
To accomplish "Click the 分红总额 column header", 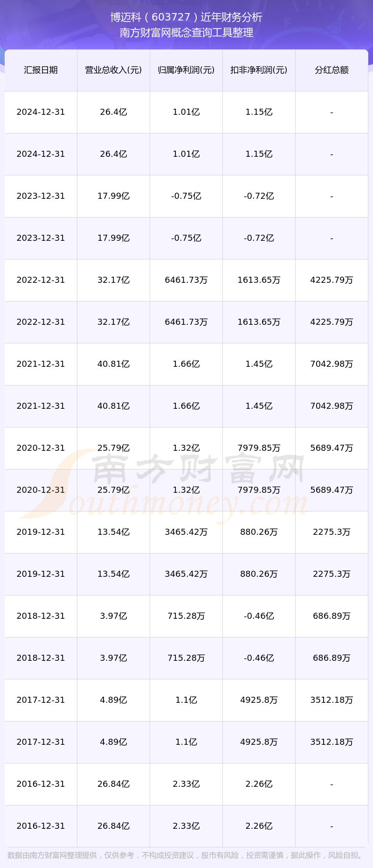I will (332, 70).
